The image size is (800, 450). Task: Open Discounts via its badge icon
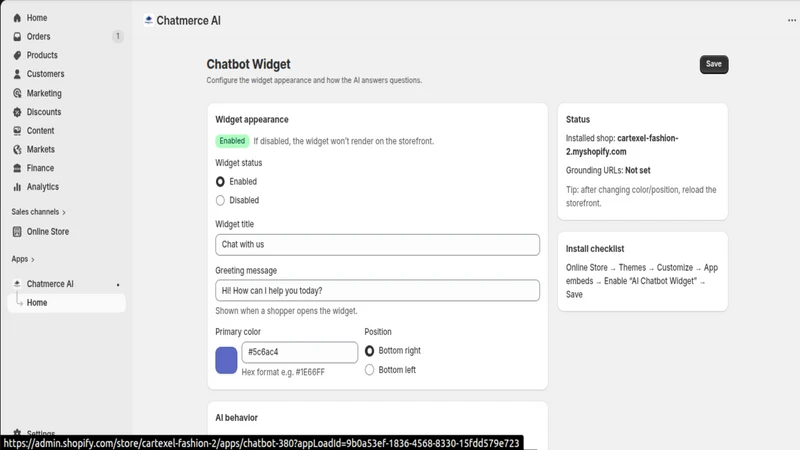[x=17, y=112]
